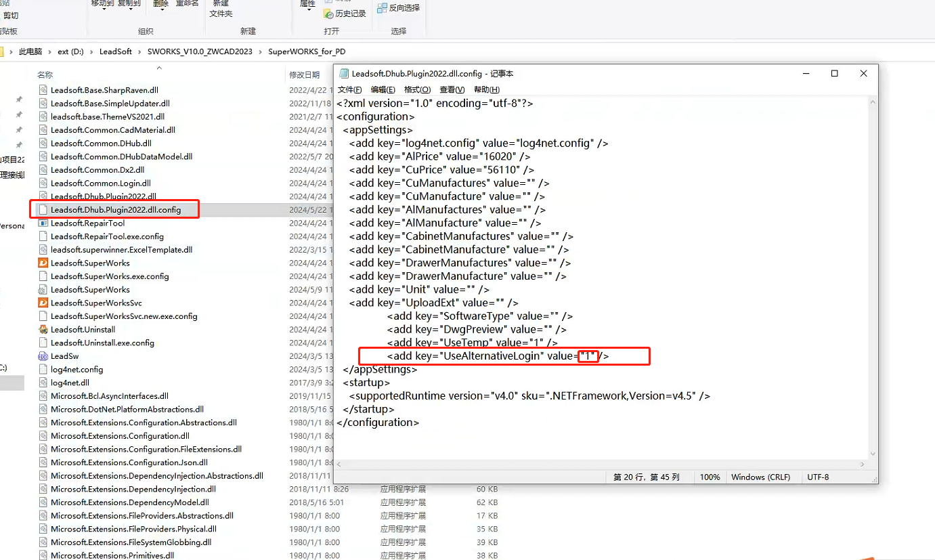935x560 pixels.
Task: Click 第 20 行，第 45 列 status entry
Action: (x=646, y=477)
